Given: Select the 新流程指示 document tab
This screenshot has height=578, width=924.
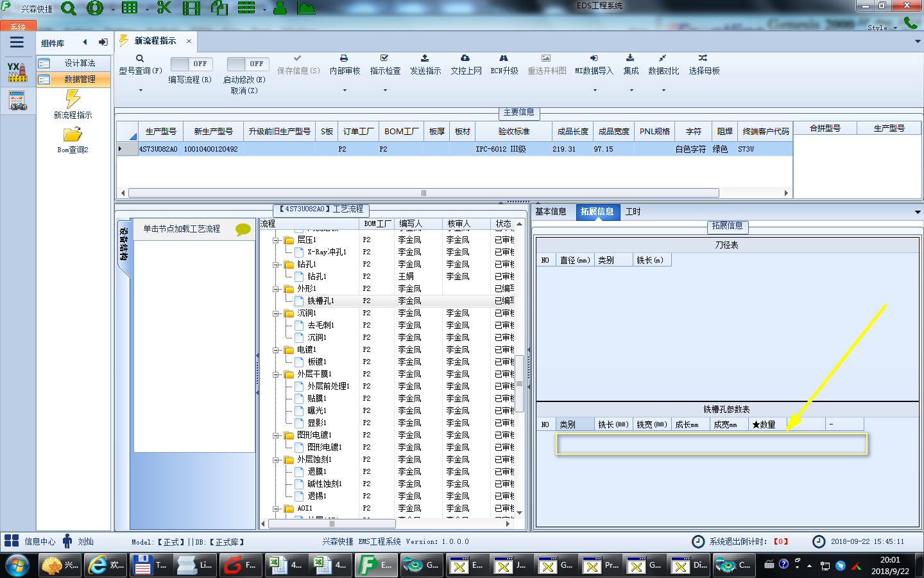Looking at the screenshot, I should [x=155, y=40].
